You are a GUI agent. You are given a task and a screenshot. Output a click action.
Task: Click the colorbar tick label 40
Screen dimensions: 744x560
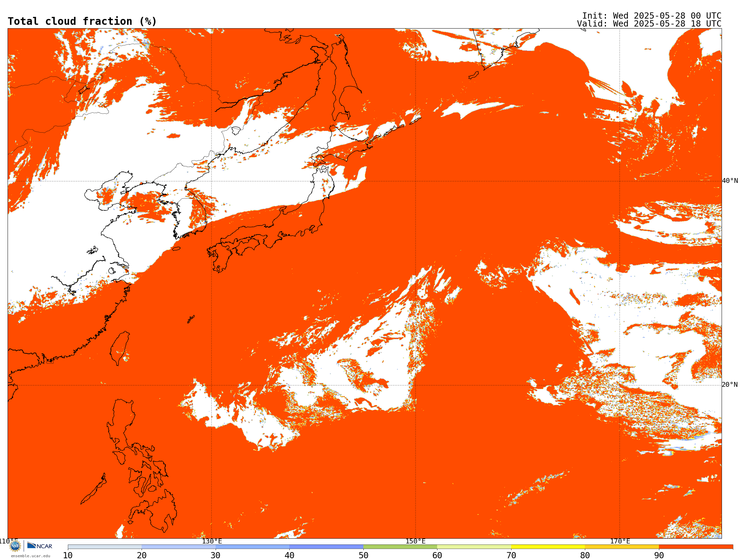(x=289, y=556)
